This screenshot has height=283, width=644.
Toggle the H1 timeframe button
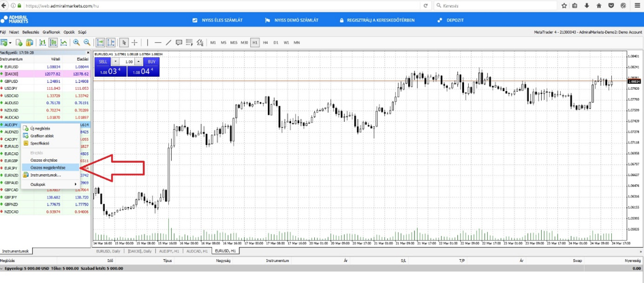[x=255, y=43]
